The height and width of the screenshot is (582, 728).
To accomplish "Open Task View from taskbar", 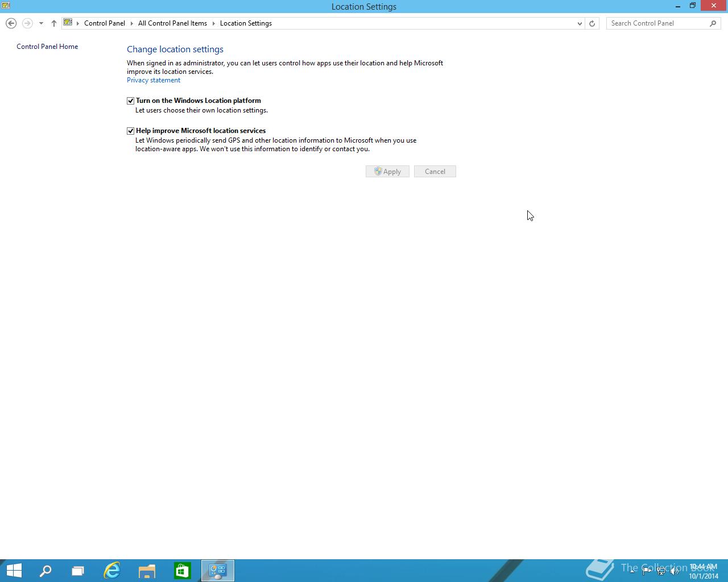I will pos(78,571).
